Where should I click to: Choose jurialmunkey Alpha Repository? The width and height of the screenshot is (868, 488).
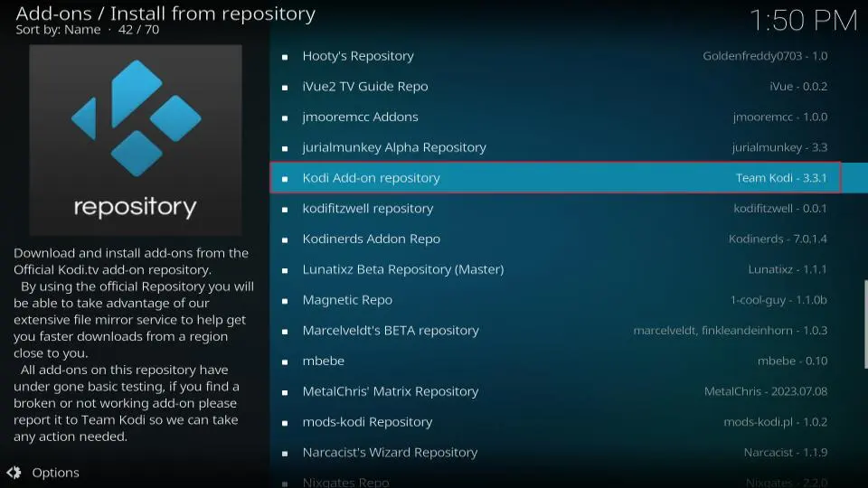[x=394, y=147]
